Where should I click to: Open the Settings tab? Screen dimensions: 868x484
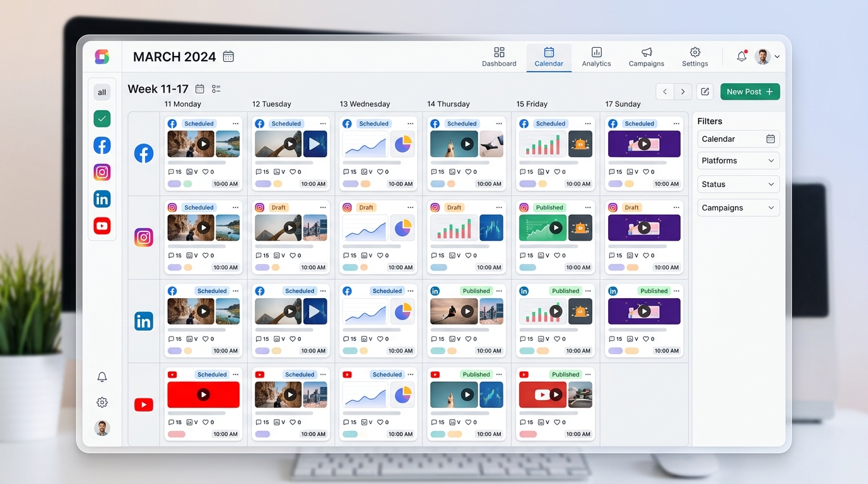695,57
